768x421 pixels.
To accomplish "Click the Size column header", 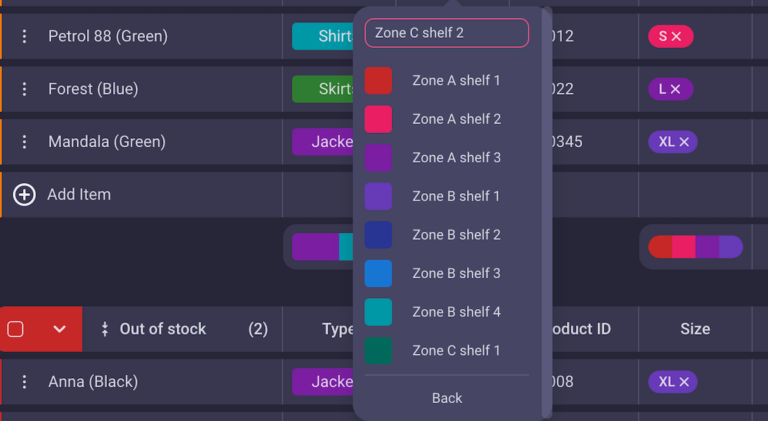I will [695, 329].
